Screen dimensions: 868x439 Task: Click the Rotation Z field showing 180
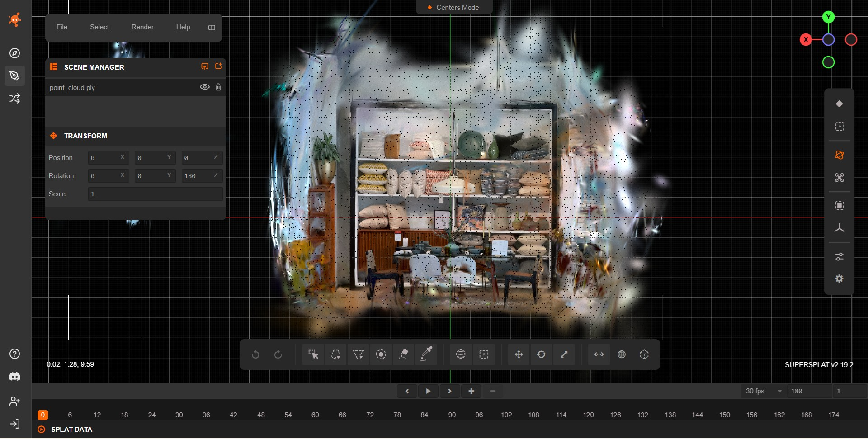pos(202,176)
